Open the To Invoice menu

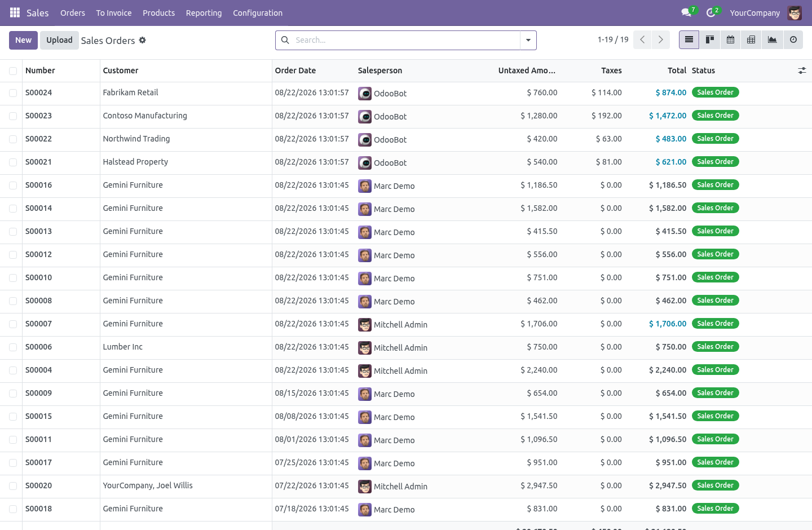click(x=114, y=13)
